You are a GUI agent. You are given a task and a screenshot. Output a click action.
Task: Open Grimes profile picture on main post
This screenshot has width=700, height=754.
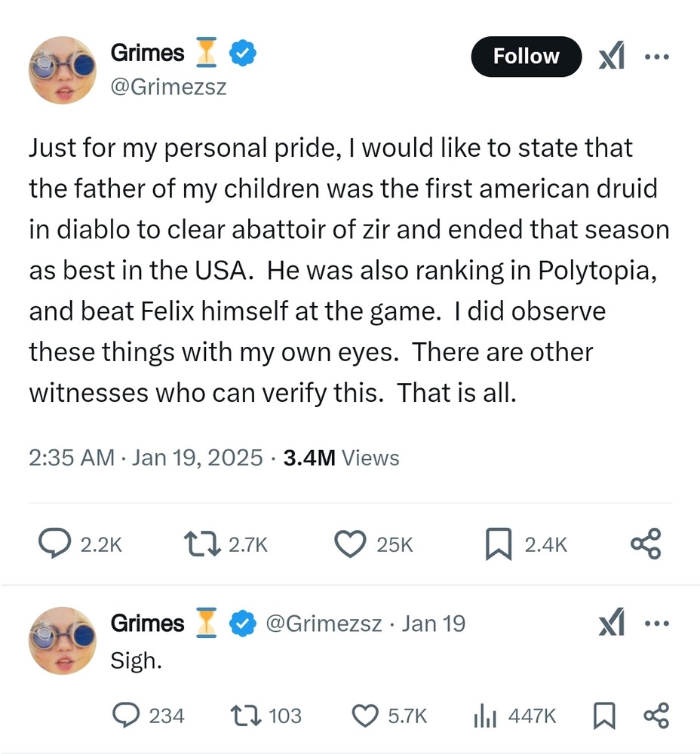pyautogui.click(x=63, y=70)
